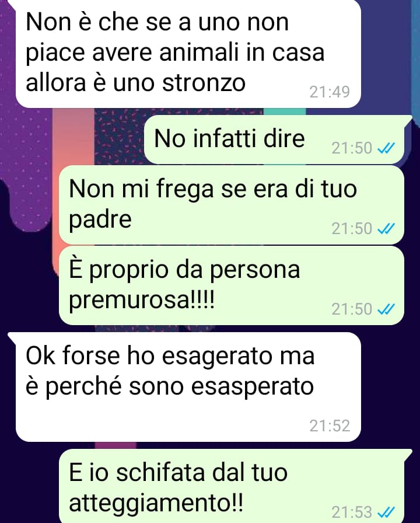Viewport: 420px width, 523px height.
Task: Tap the blue ticks on "persona premurosa" message
Action: [386, 309]
